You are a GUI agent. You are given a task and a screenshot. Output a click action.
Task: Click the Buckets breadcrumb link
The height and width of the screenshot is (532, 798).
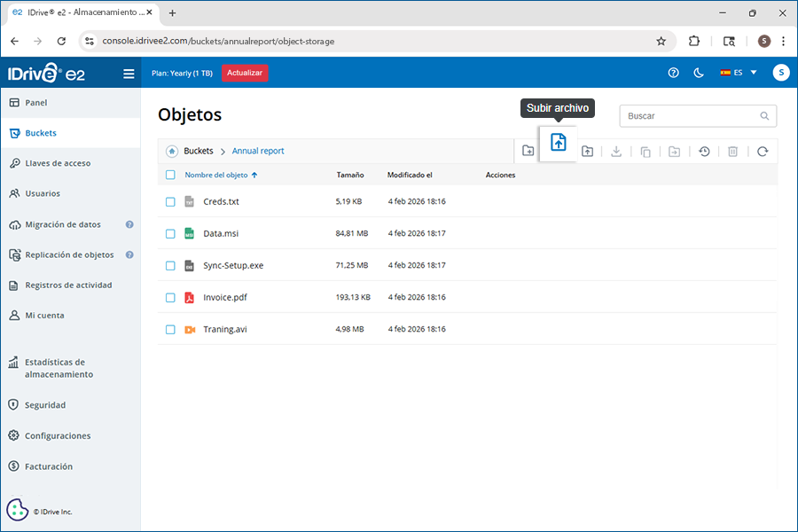coord(199,152)
